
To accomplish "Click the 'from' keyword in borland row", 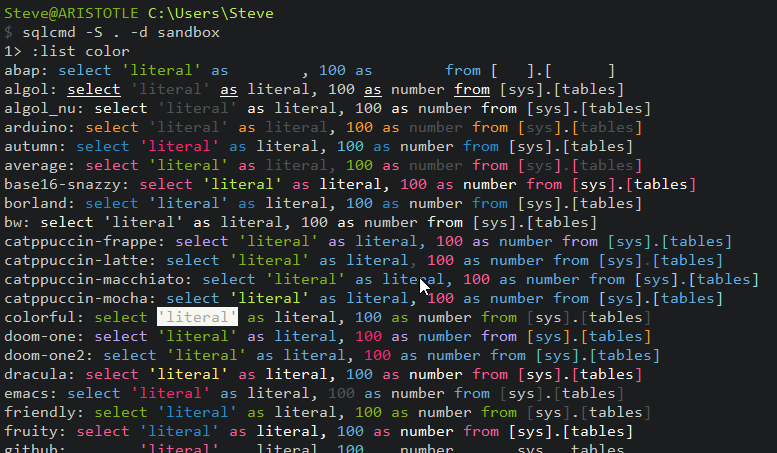I will click(x=490, y=203).
